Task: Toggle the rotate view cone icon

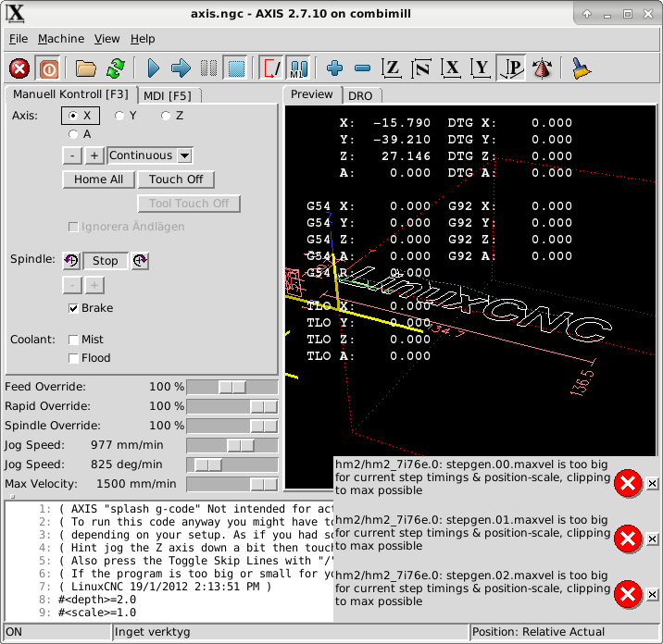Action: coord(542,68)
